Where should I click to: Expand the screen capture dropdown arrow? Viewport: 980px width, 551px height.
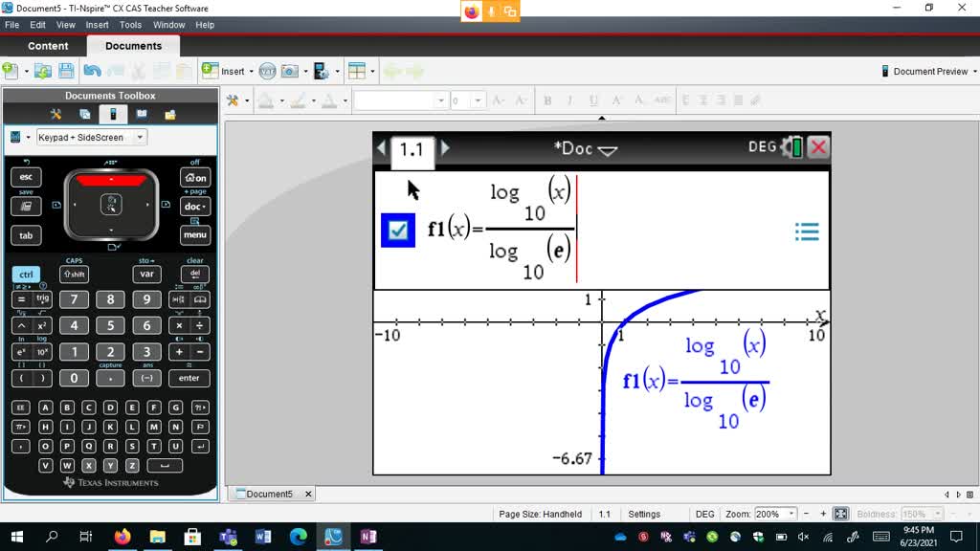pos(305,72)
